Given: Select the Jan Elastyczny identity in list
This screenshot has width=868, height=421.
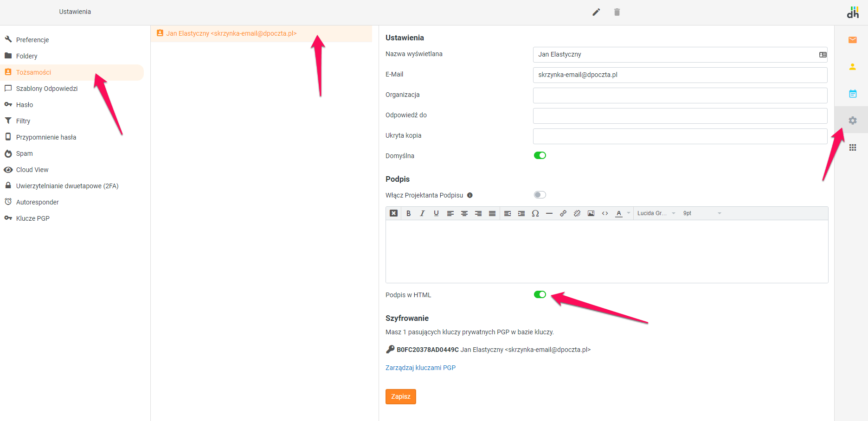Looking at the screenshot, I should tap(261, 33).
